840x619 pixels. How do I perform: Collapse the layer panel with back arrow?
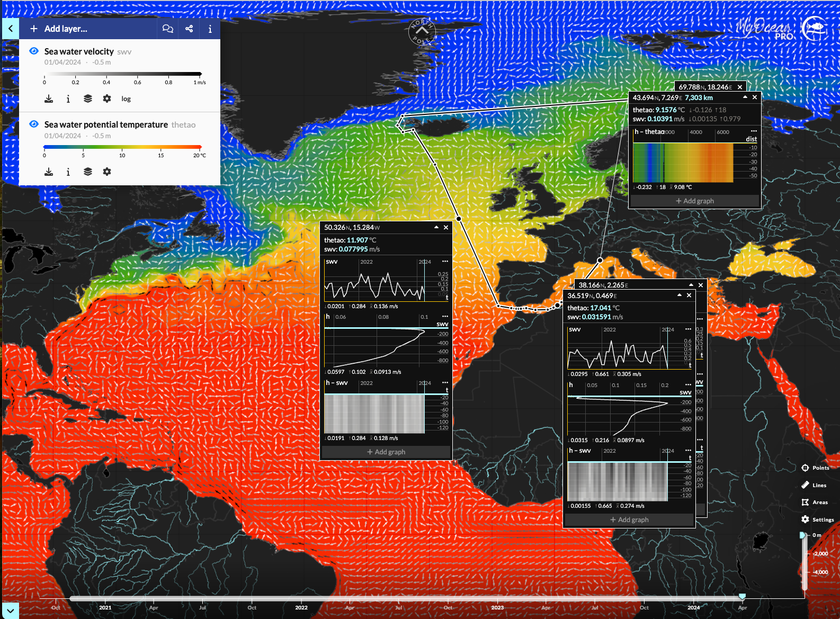(x=10, y=29)
